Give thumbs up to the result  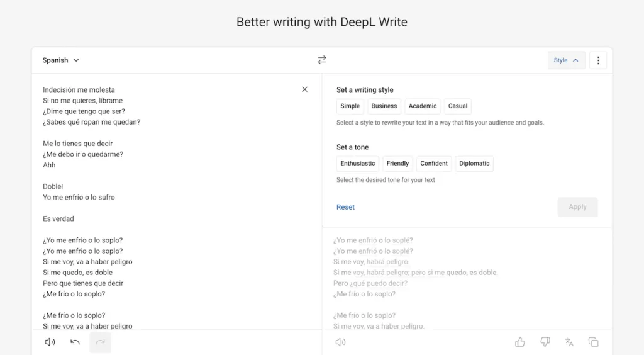pyautogui.click(x=520, y=342)
